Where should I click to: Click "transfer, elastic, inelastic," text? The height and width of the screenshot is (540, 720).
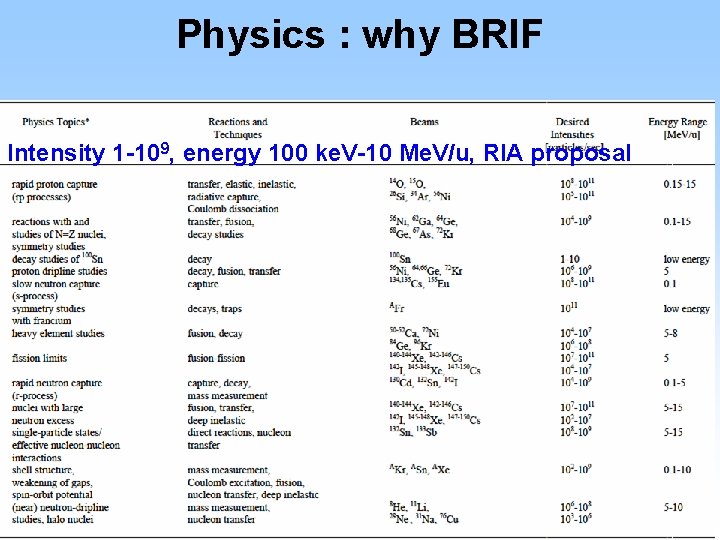click(x=242, y=185)
